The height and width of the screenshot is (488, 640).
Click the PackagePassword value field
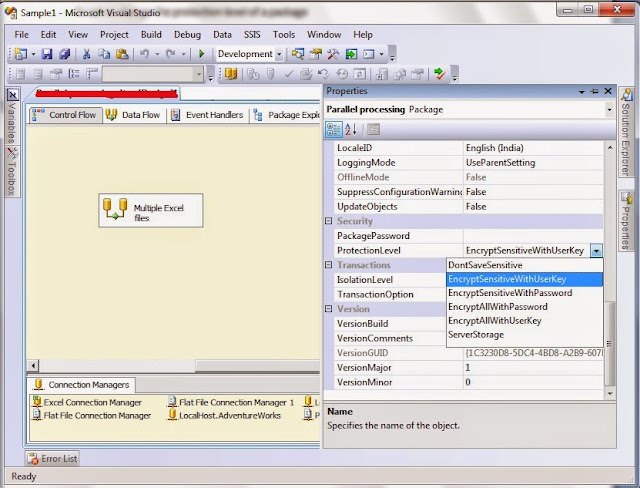click(533, 236)
